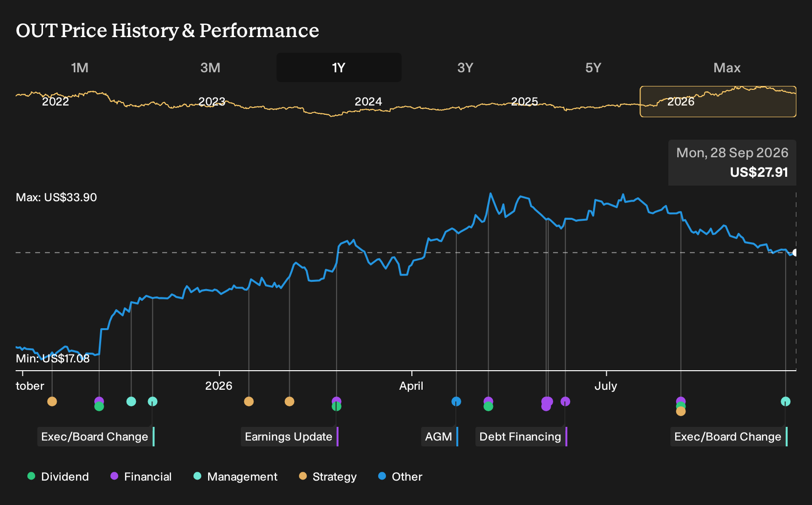
Task: Click the orange Strategy marker in early August
Action: tap(681, 411)
